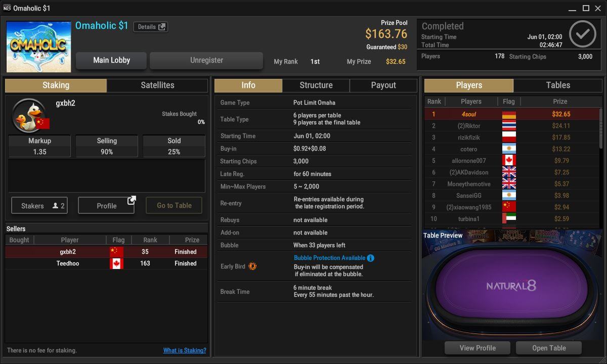
Task: Click the flag next to player allornone007
Action: (508, 161)
